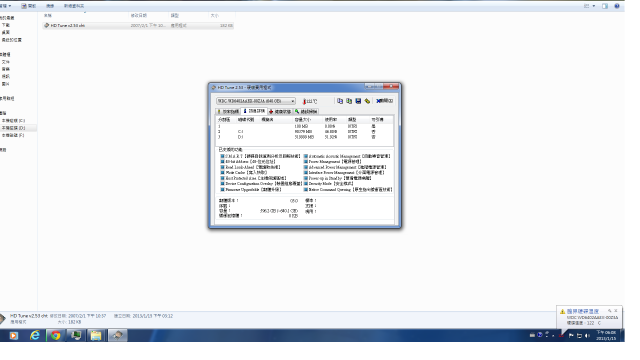Click the usage column header in partition table
Screen dimensions: 640x360
[x=335, y=120]
